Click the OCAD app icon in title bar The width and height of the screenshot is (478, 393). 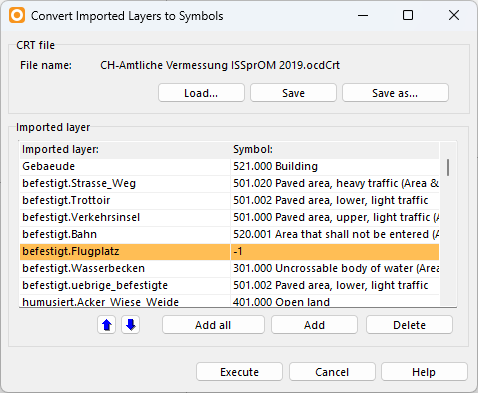(17, 15)
